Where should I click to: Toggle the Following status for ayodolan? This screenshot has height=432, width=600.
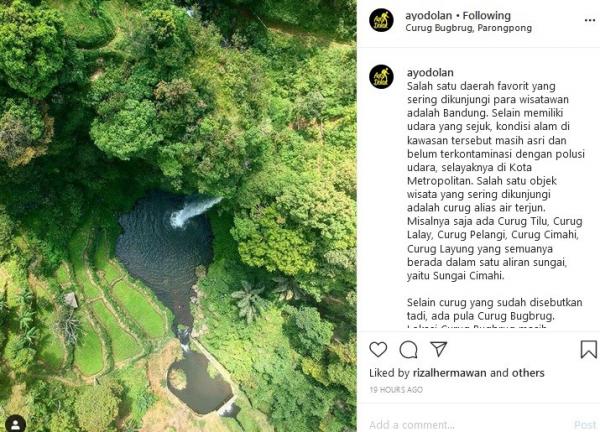coord(486,16)
